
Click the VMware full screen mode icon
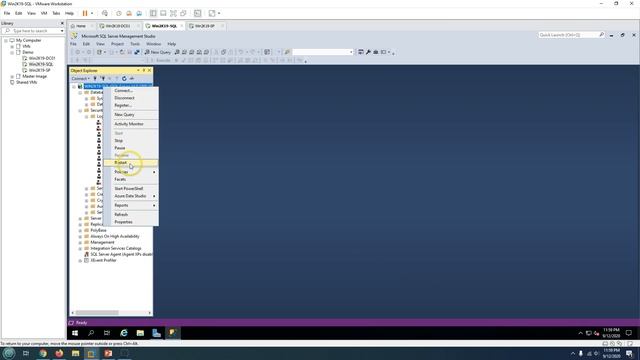[173, 13]
